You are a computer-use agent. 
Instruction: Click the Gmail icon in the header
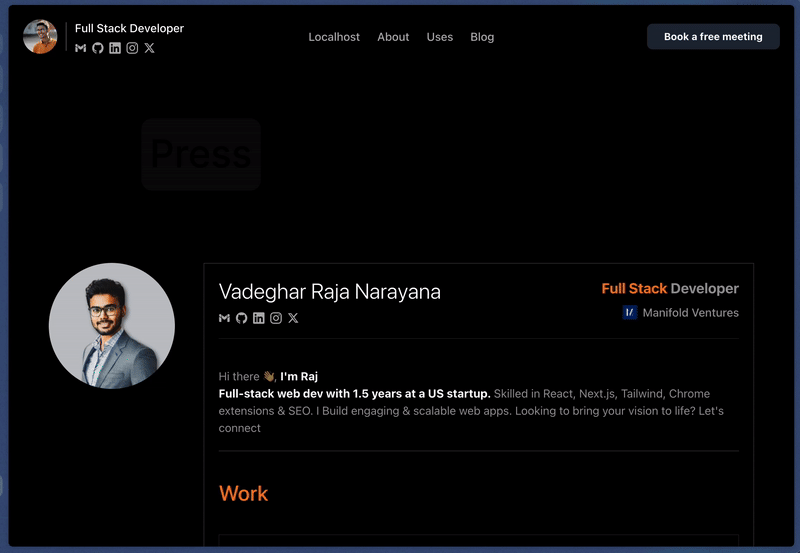point(81,48)
